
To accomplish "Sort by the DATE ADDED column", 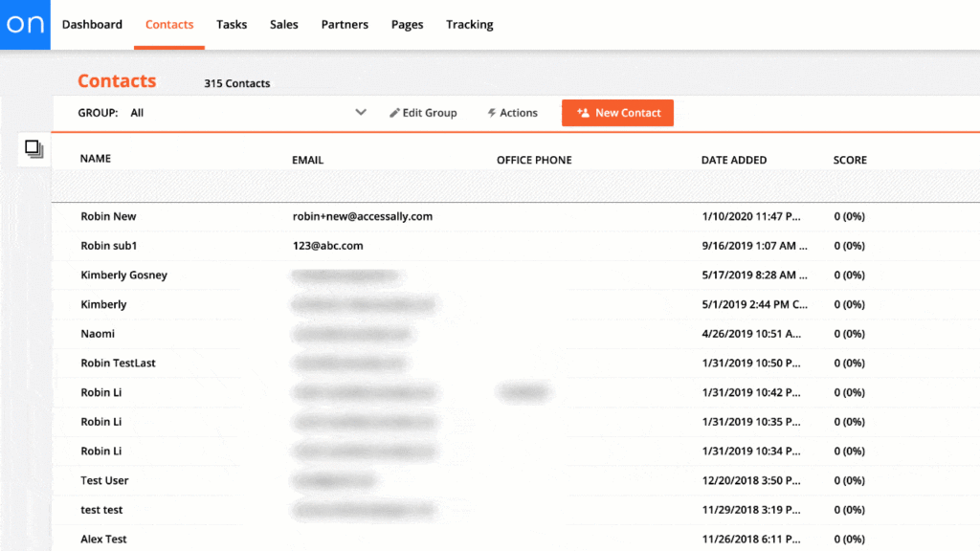I will pyautogui.click(x=734, y=159).
